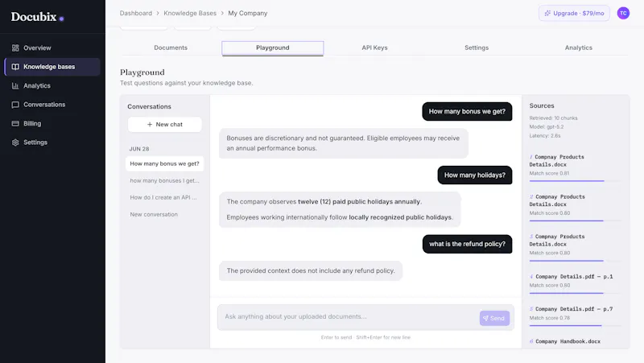Click the Billing credit card icon
Image resolution: width=644 pixels, height=363 pixels.
(x=15, y=124)
